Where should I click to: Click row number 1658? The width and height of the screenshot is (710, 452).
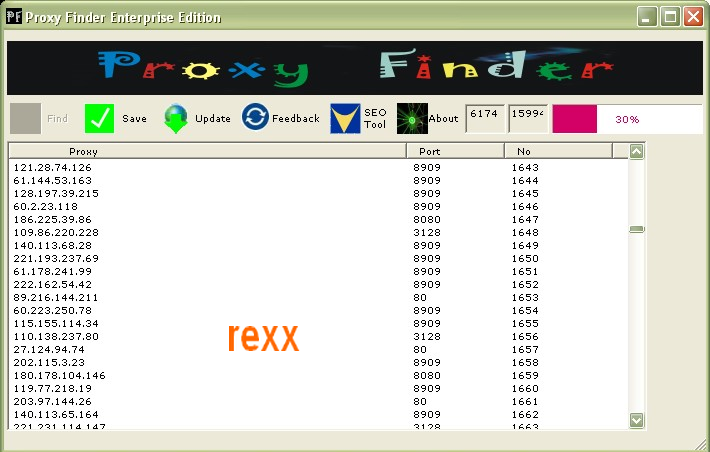click(x=525, y=363)
